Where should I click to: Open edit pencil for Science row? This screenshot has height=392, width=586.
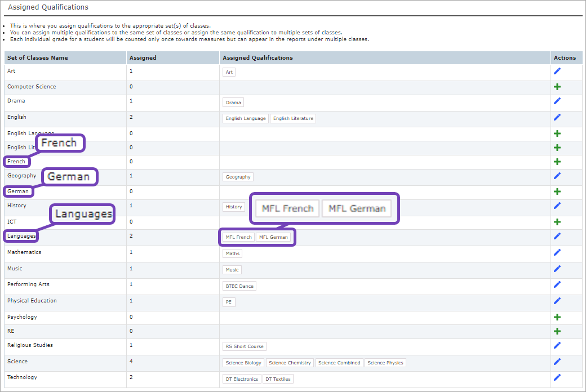click(x=557, y=362)
